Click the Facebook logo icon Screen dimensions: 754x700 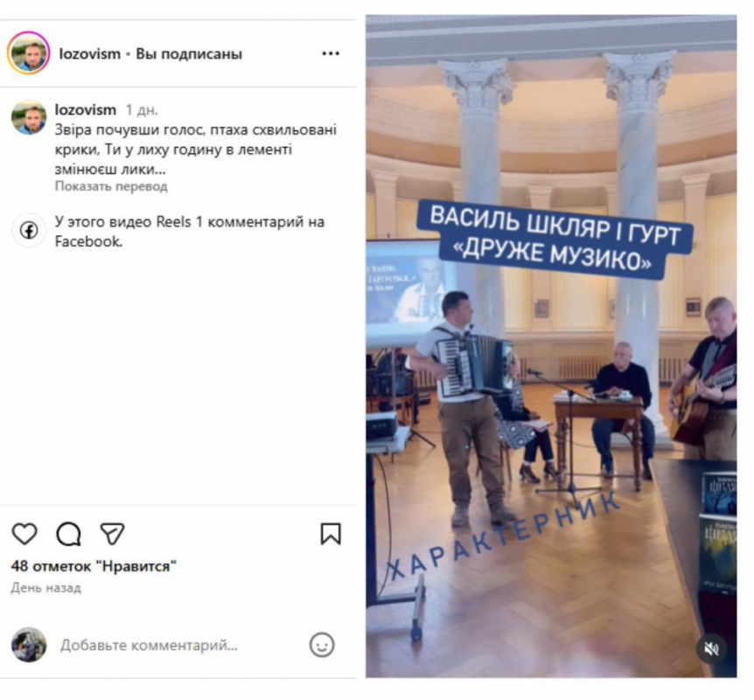click(29, 231)
